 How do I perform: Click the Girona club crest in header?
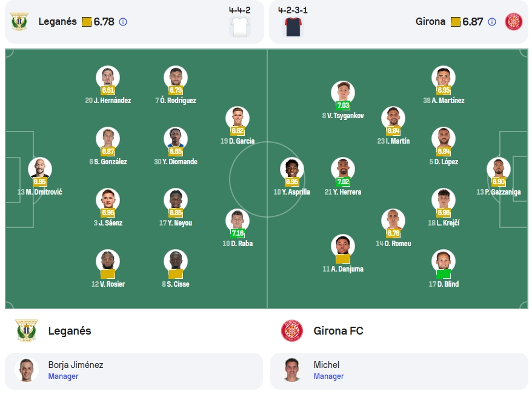pos(513,22)
